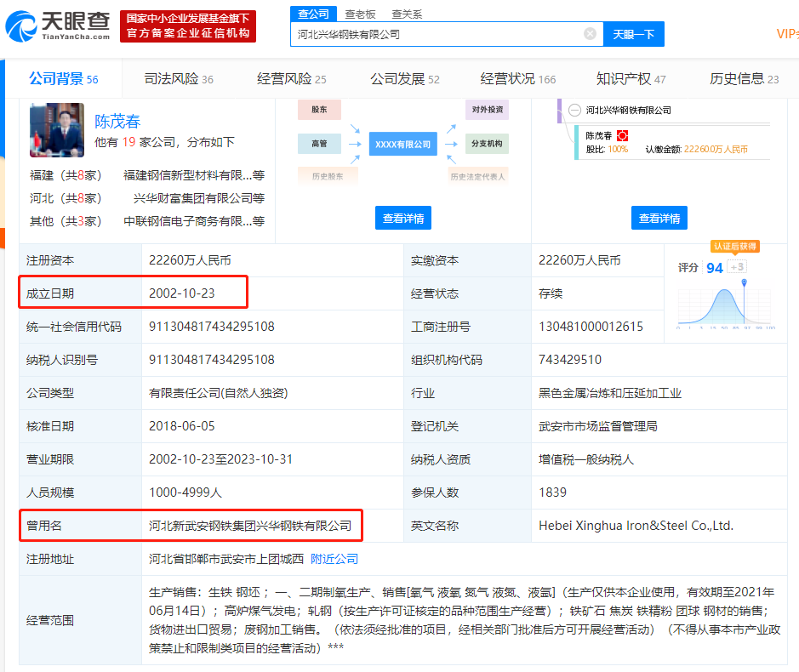Open the 司法风险 section tab
799x672 pixels.
coord(179,79)
